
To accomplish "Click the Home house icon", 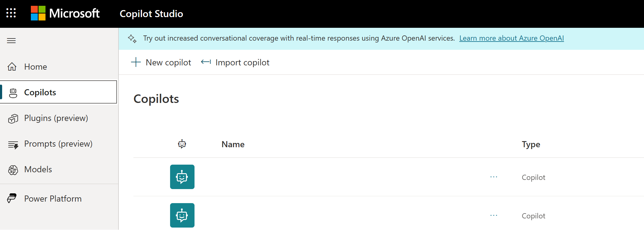I will 12,67.
